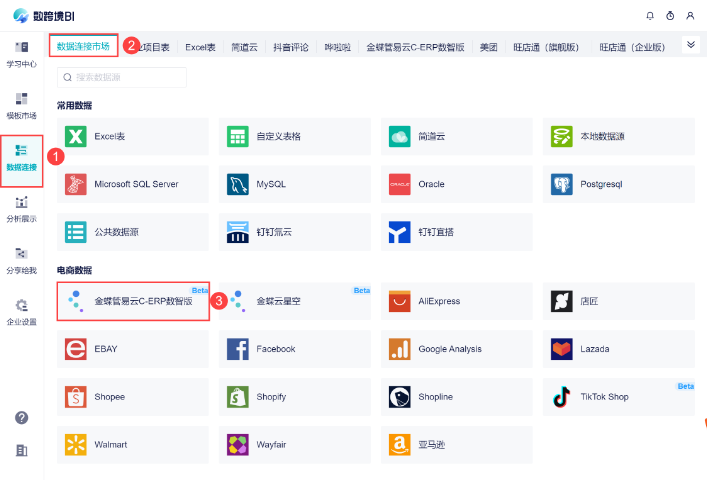707x480 pixels.
Task: Switch to the 金蝶管易云C-ERP数智版 tab
Action: click(x=415, y=47)
